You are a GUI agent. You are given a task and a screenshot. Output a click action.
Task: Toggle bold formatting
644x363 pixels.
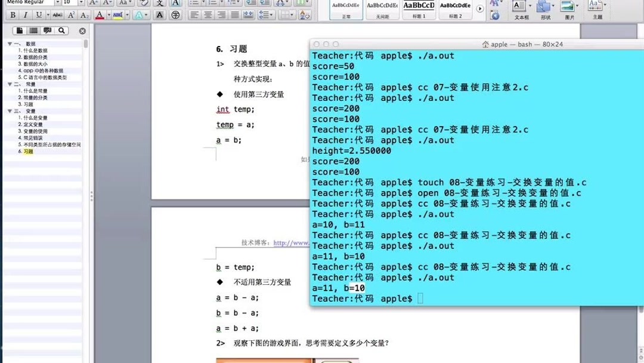[x=13, y=15]
